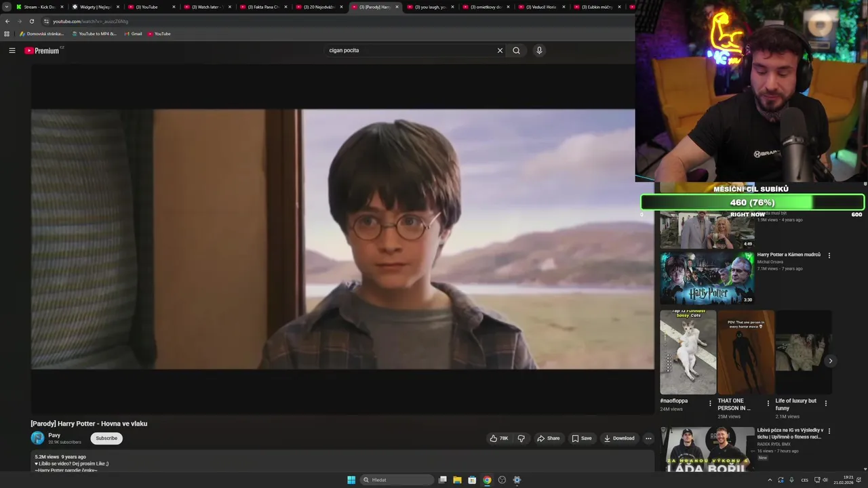Viewport: 868px width, 488px height.
Task: Open Microsoft Store from the taskbar
Action: [x=473, y=480]
